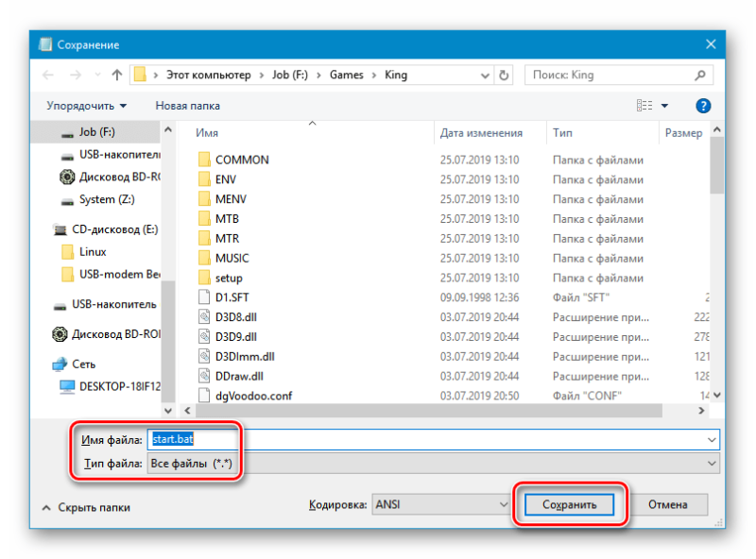Open the address bar history dropdown chevron
Viewport: 756px width, 559px height.
485,76
